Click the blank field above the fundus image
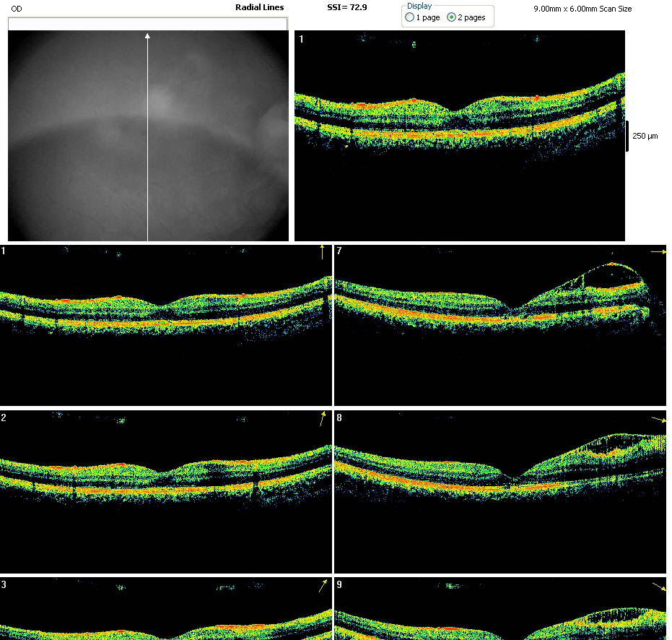This screenshot has width=672, height=640. (x=148, y=24)
